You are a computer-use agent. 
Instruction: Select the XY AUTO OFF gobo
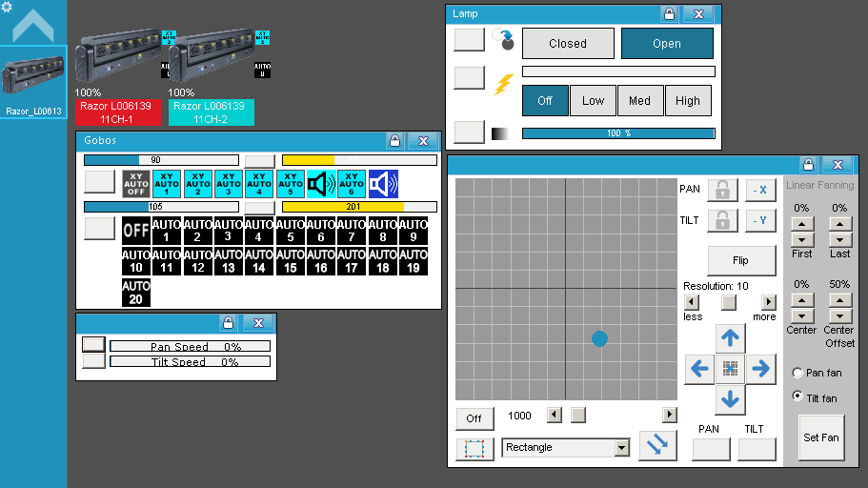136,184
